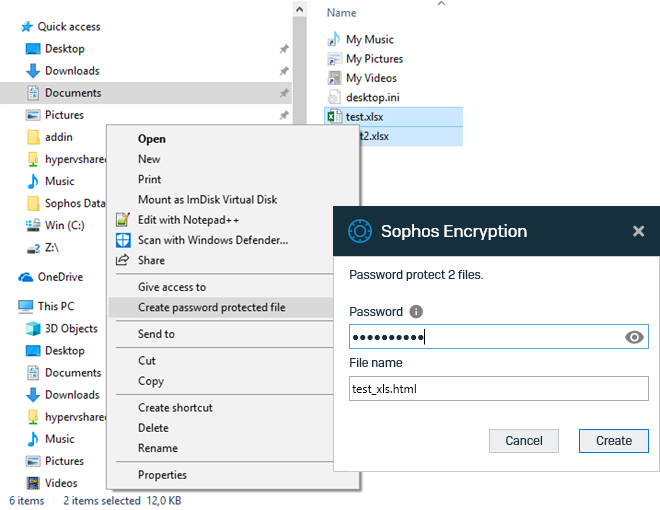
Task: Collapse the This PC tree node
Action: tap(11, 307)
